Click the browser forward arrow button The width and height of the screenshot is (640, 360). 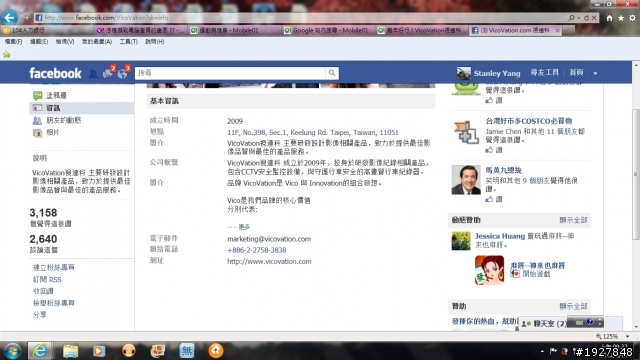click(x=26, y=18)
